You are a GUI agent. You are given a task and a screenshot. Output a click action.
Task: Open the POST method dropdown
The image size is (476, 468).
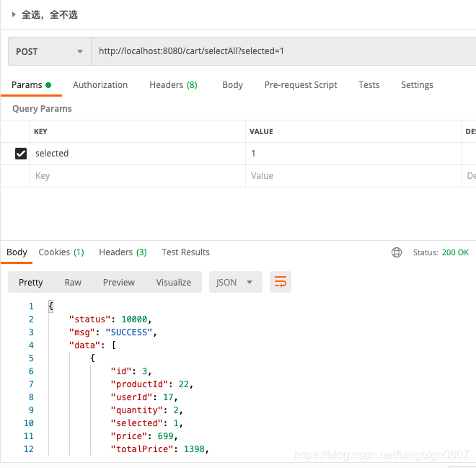coord(50,51)
